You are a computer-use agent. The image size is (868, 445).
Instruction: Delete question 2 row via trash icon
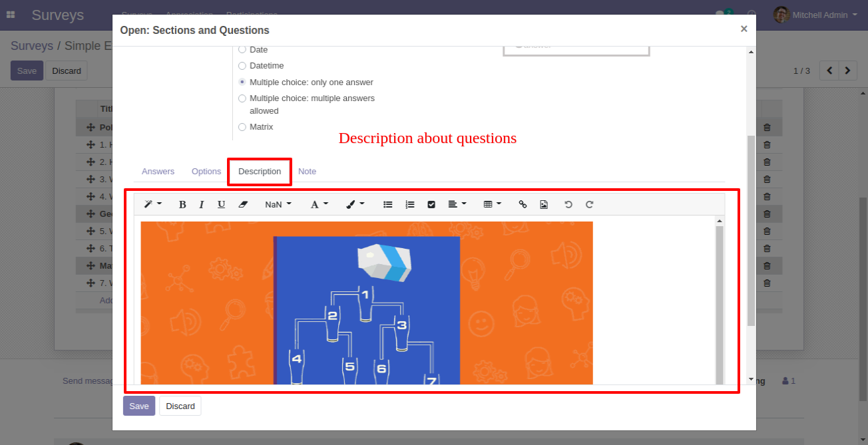[767, 162]
